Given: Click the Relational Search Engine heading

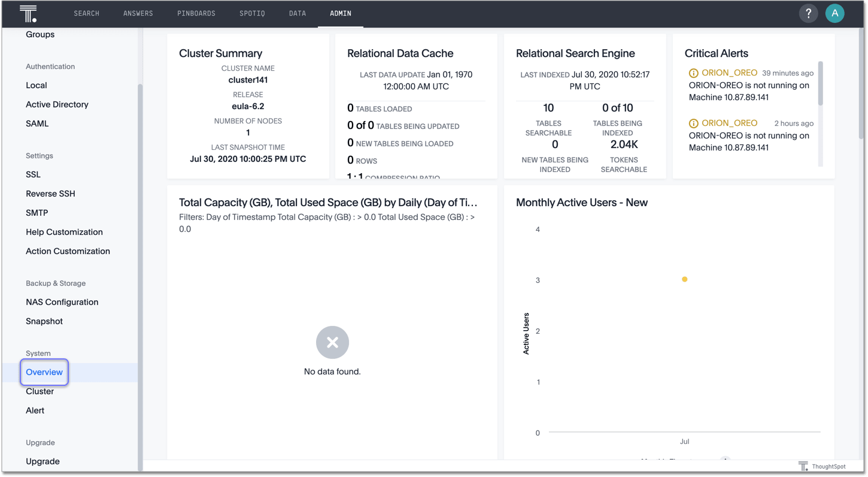Looking at the screenshot, I should point(575,54).
